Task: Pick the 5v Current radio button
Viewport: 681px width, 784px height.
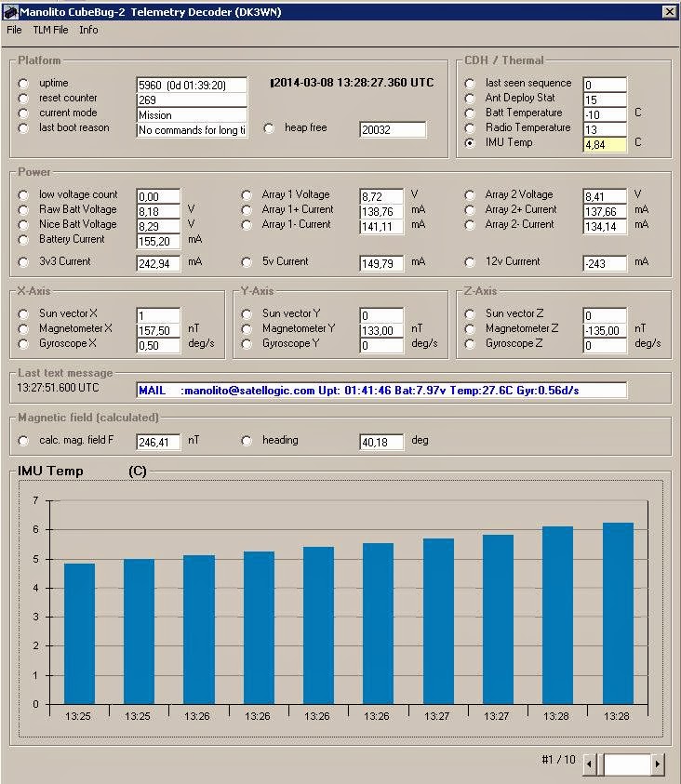Action: click(246, 262)
